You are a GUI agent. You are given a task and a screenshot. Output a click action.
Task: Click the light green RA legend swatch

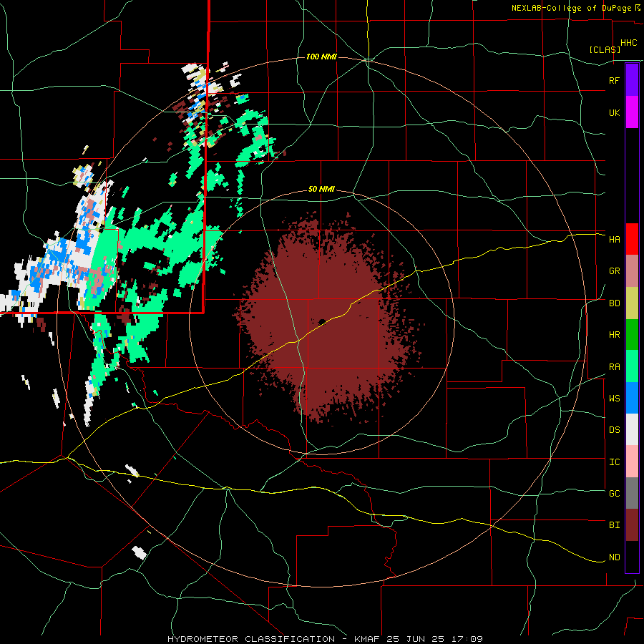[x=632, y=366]
